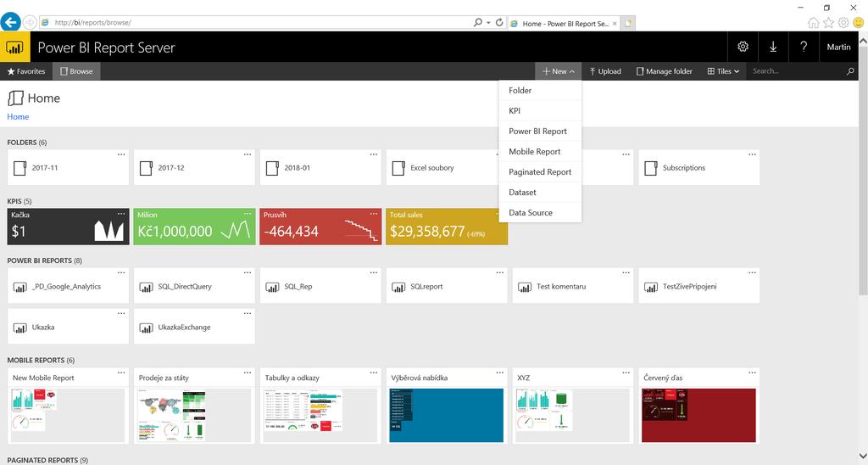Collapse the New dropdown menu
The height and width of the screenshot is (465, 868).
tap(558, 71)
